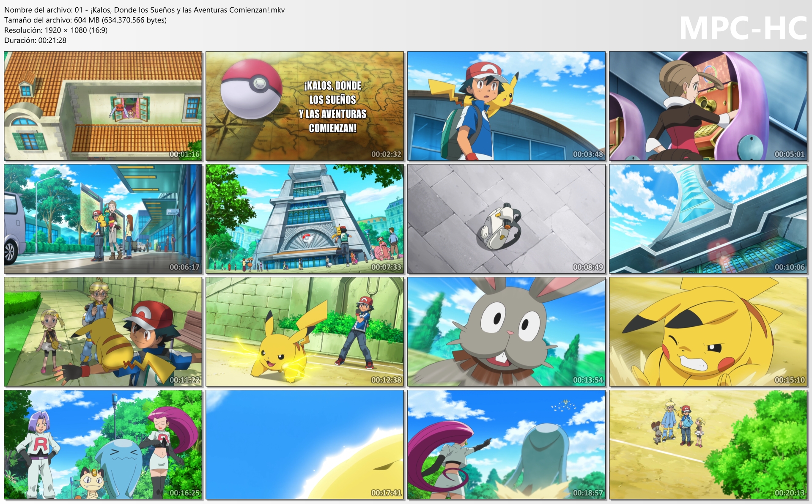Viewport: 812px width, 504px height.
Task: Open the Kalos title card thumbnail 00:02:32
Action: pos(305,106)
